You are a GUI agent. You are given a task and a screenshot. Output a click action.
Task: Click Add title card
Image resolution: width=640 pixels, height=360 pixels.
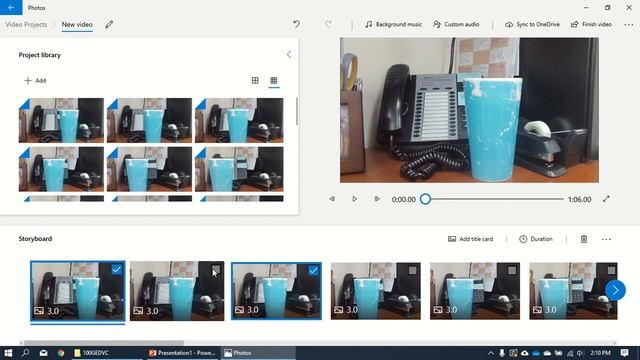(x=471, y=239)
